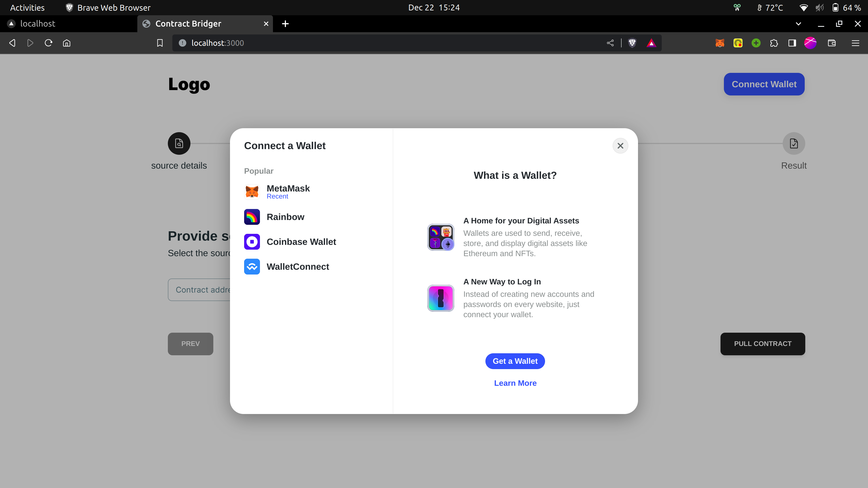The height and width of the screenshot is (488, 868).
Task: Click the localhost:3000 address bar
Action: click(x=387, y=43)
